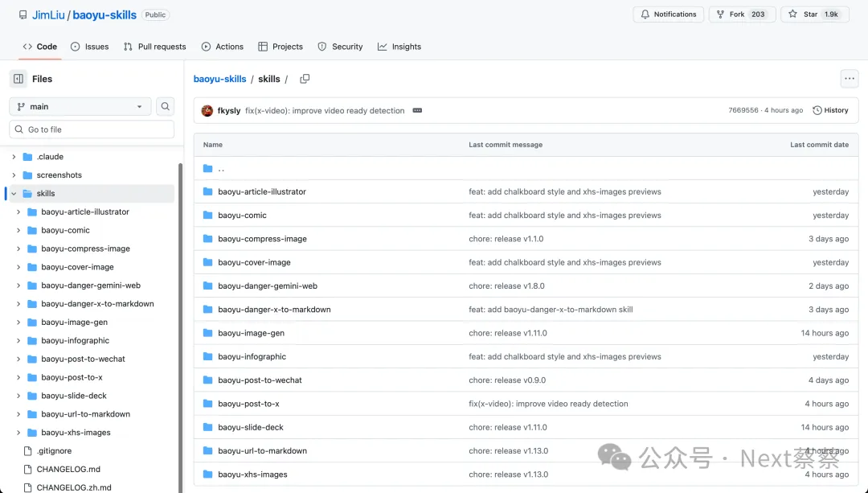Click the search files magnifier icon
Screen dimensions: 868x493
coord(165,106)
